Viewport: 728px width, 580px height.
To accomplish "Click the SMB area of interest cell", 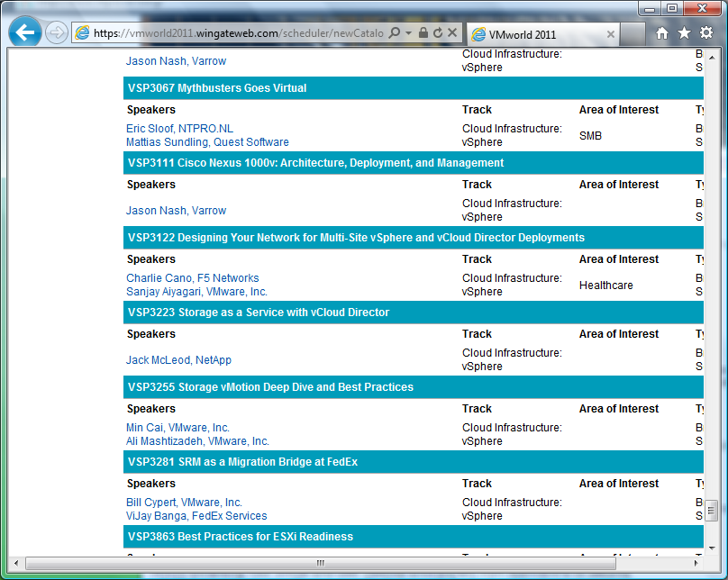I will [x=590, y=135].
